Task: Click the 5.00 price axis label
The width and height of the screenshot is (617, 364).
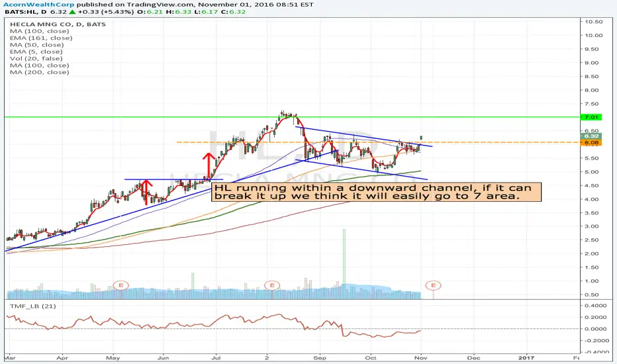Action: coord(591,172)
